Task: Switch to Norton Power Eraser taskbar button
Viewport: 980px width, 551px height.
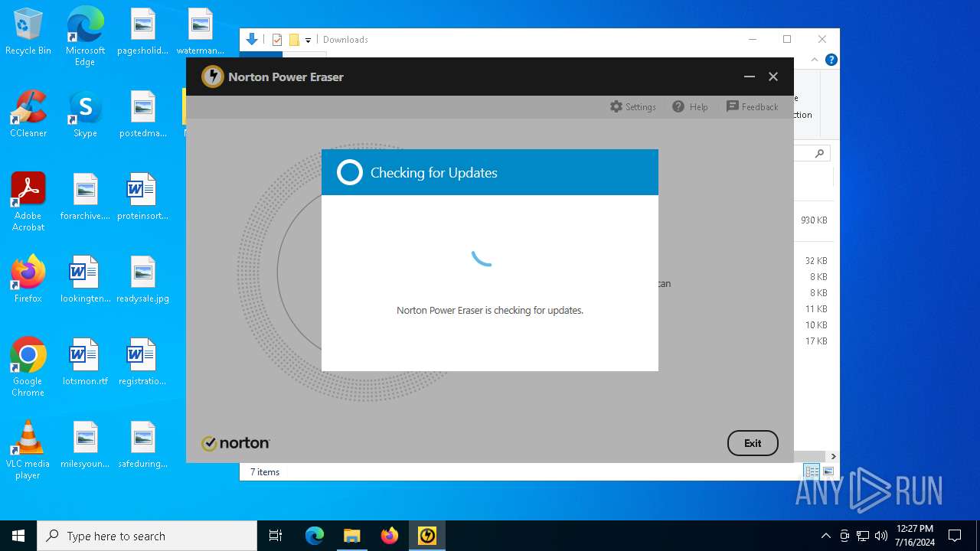Action: pyautogui.click(x=426, y=536)
